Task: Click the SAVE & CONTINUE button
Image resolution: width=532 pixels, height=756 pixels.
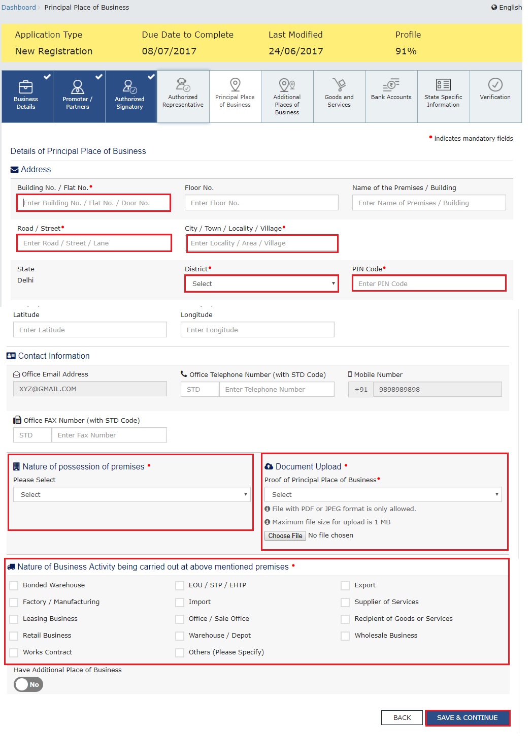Action: (467, 717)
